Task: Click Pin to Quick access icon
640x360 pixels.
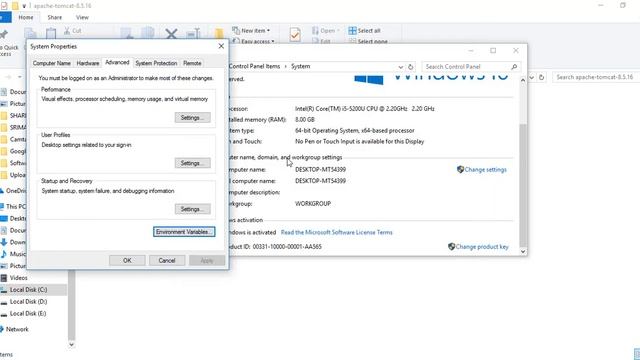Action: coord(4,34)
